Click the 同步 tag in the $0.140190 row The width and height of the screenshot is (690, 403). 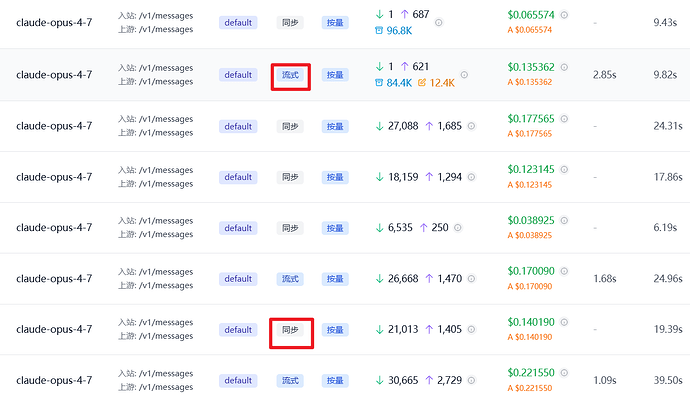[x=290, y=330]
